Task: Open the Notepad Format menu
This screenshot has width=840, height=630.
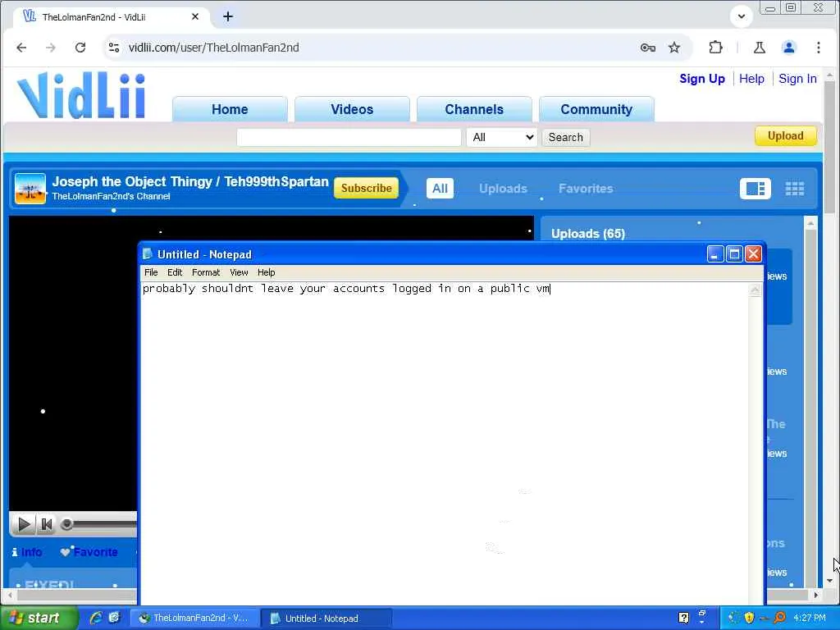Action: click(206, 272)
